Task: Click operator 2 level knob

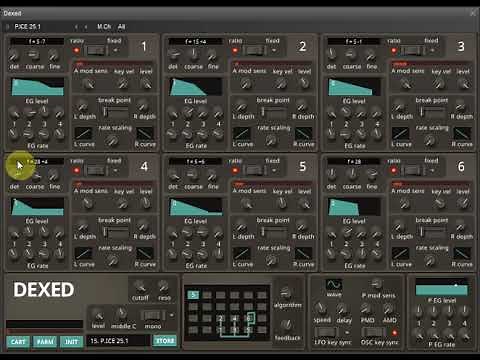Action: click(304, 83)
